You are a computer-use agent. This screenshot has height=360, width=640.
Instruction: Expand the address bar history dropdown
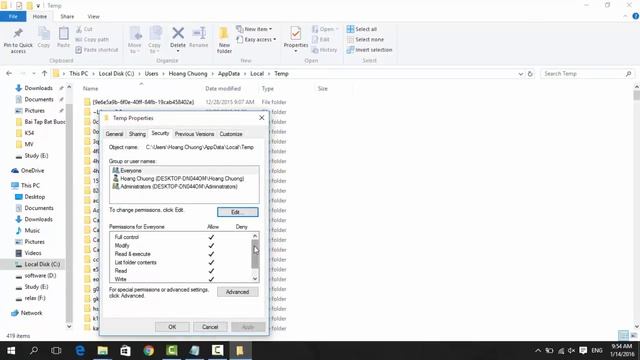pyautogui.click(x=520, y=74)
